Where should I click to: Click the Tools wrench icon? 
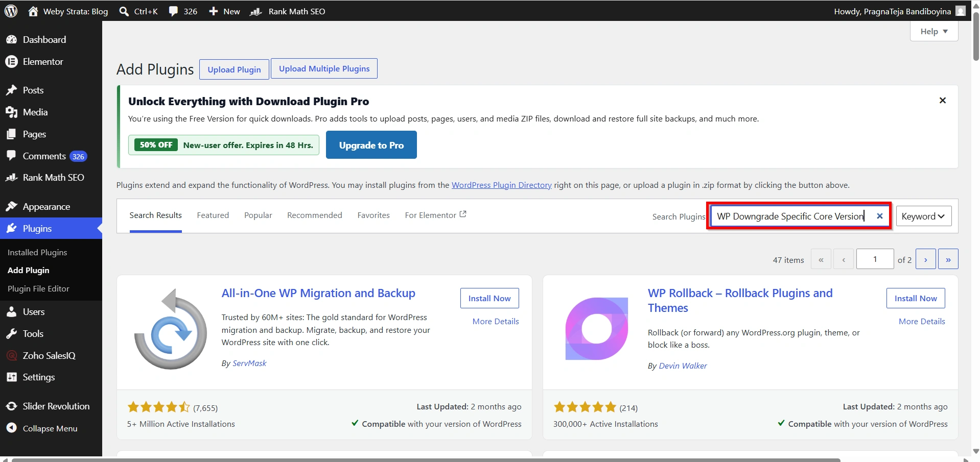(11, 334)
